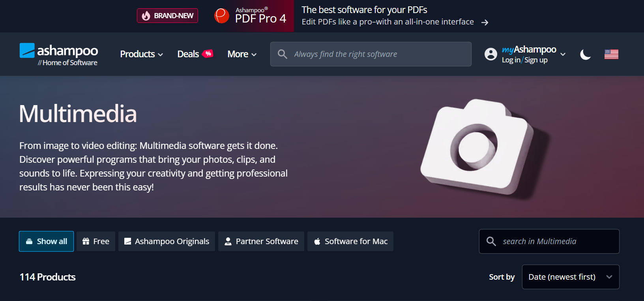
Task: Click the banner arrow after the PDF tagline
Action: pyautogui.click(x=485, y=23)
